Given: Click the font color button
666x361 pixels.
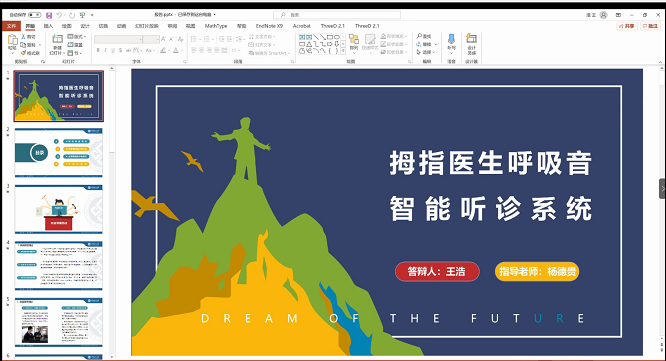Looking at the screenshot, I should (176, 50).
